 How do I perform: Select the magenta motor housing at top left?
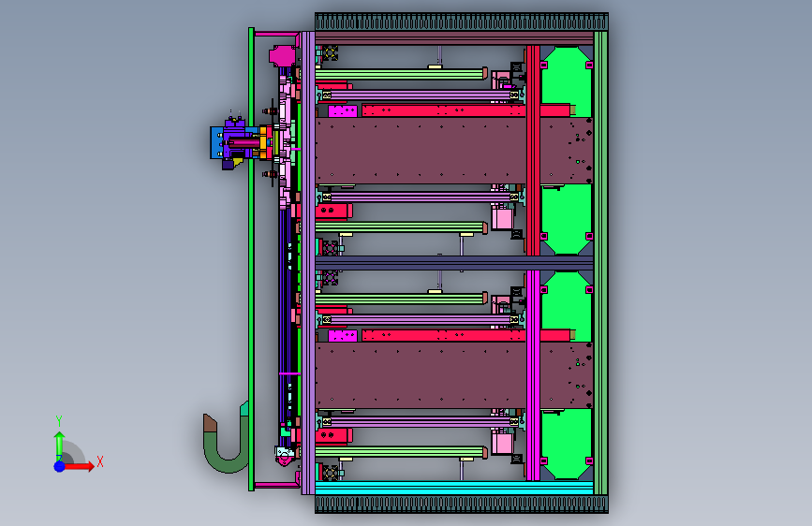coord(282,56)
